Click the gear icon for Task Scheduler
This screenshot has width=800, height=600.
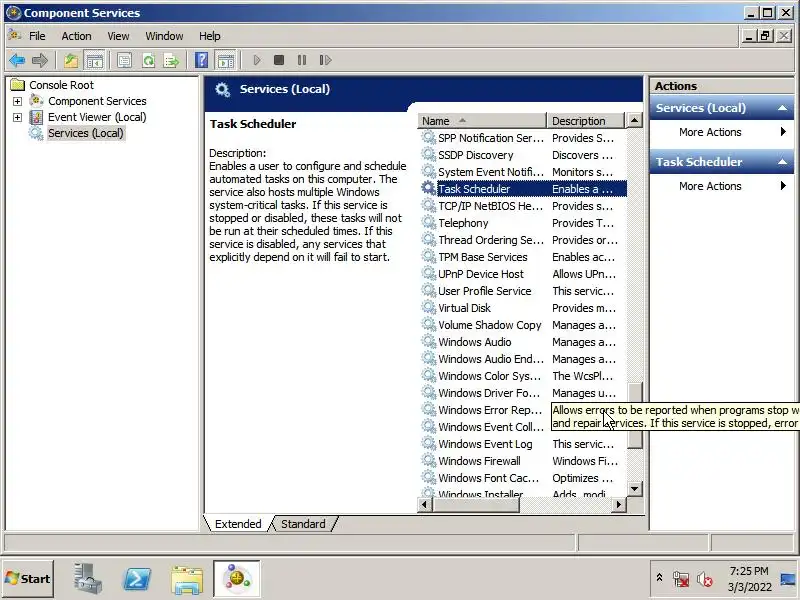coord(429,188)
